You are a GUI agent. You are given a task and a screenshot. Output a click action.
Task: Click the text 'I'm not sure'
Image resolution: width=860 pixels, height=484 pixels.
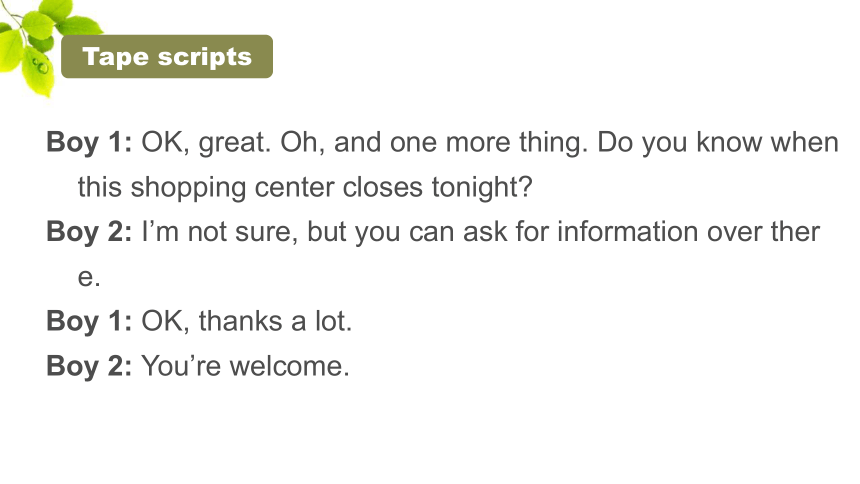tap(220, 232)
